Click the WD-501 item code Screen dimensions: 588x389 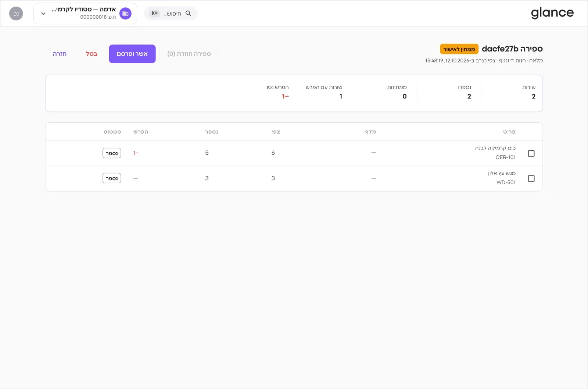(506, 182)
